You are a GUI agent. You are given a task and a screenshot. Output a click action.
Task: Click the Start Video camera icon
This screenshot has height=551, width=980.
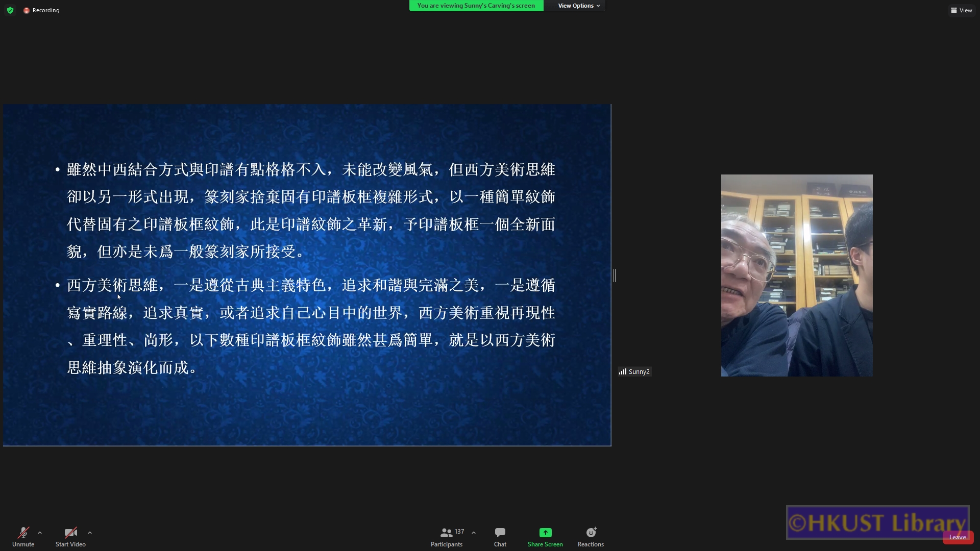point(70,533)
